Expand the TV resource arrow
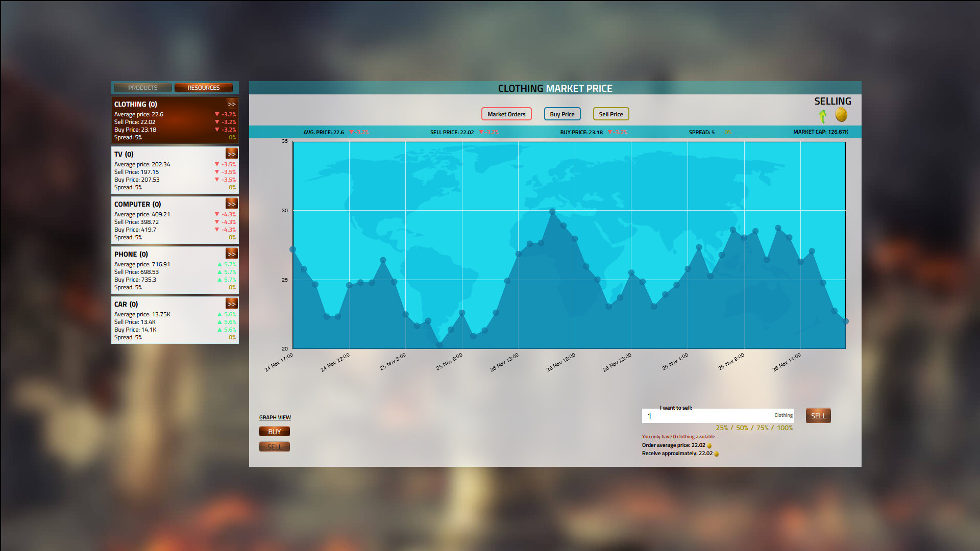 (231, 154)
